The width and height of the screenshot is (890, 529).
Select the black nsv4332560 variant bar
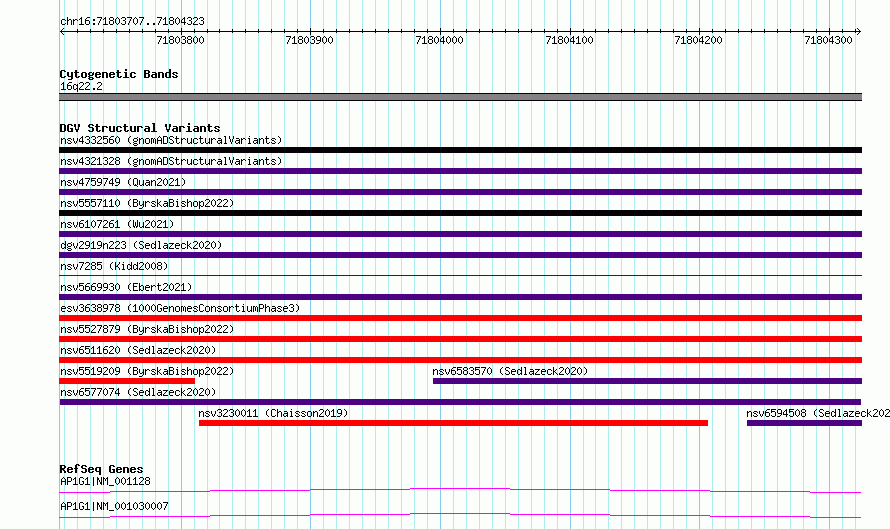point(460,150)
